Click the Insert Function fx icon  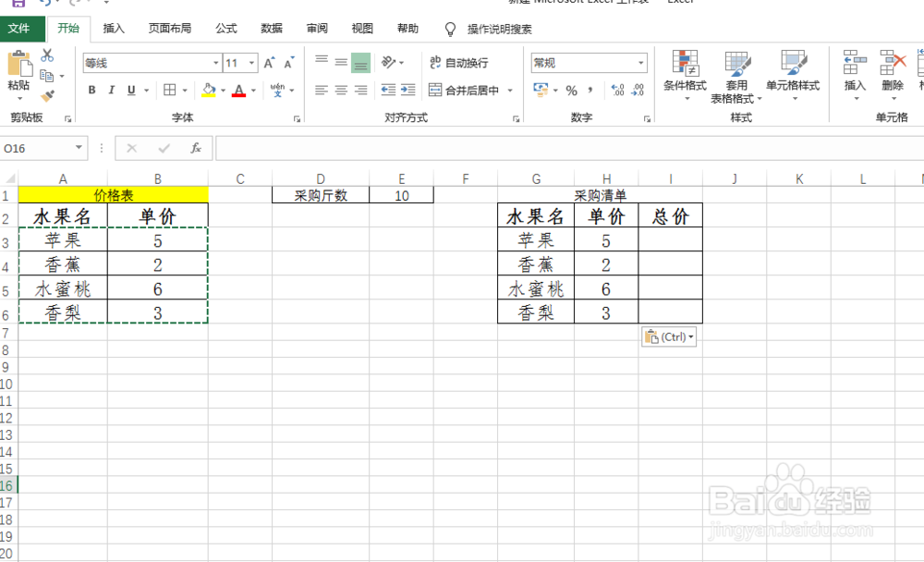click(196, 148)
